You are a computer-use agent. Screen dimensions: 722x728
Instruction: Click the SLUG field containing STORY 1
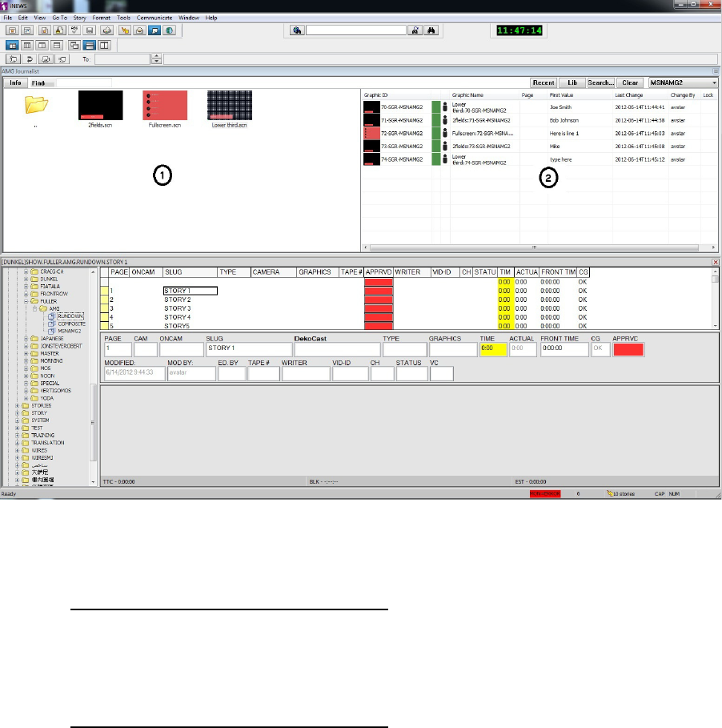coord(249,349)
